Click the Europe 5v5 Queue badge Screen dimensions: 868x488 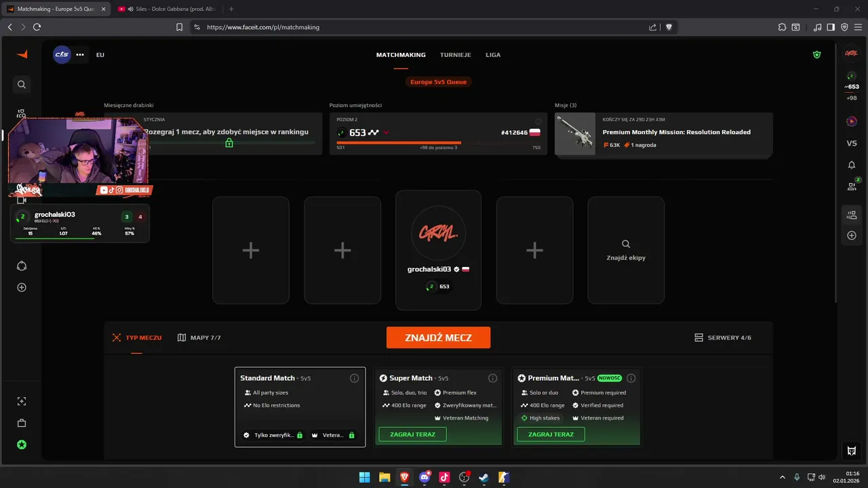pos(438,82)
